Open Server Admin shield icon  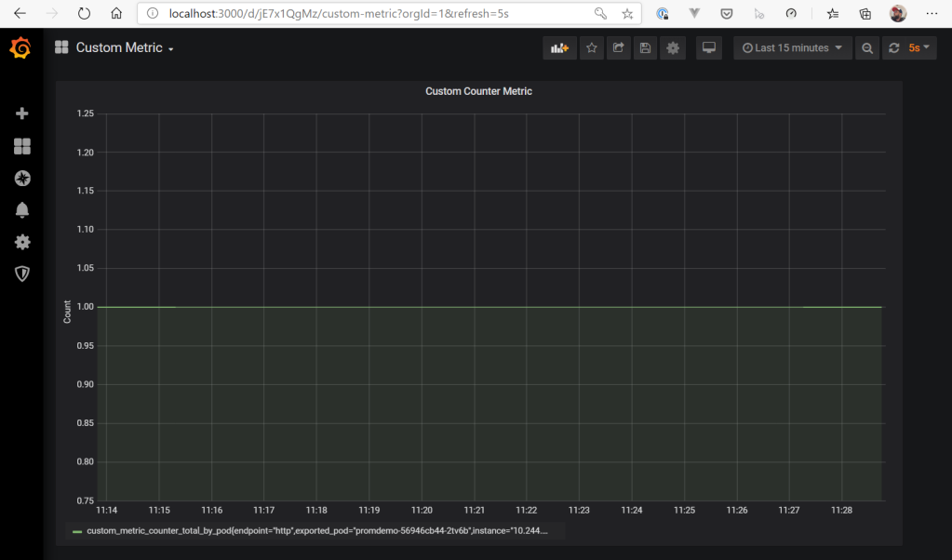[22, 273]
